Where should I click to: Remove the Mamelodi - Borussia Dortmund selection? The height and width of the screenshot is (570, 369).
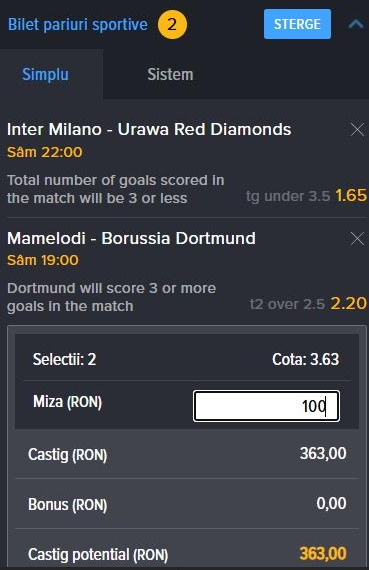click(x=357, y=239)
